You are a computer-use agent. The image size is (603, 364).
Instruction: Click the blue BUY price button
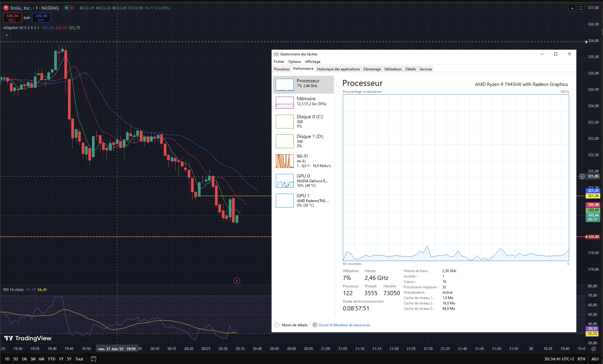[x=41, y=18]
